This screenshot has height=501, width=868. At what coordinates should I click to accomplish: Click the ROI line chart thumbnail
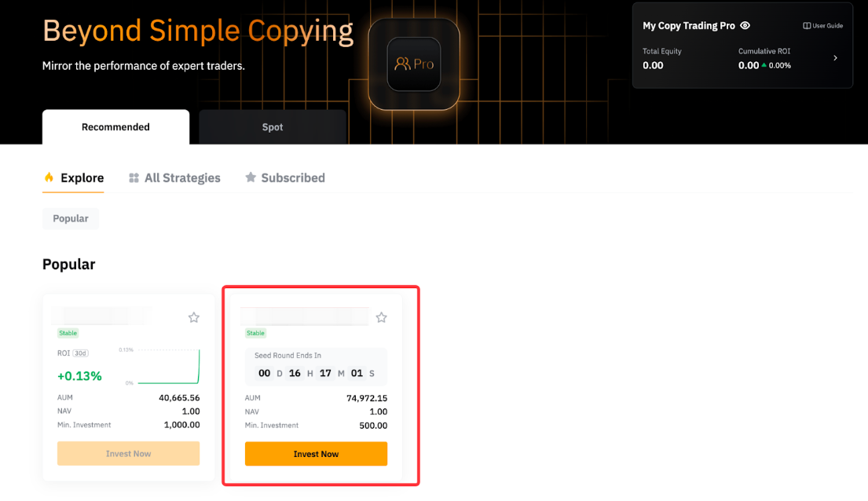point(161,366)
